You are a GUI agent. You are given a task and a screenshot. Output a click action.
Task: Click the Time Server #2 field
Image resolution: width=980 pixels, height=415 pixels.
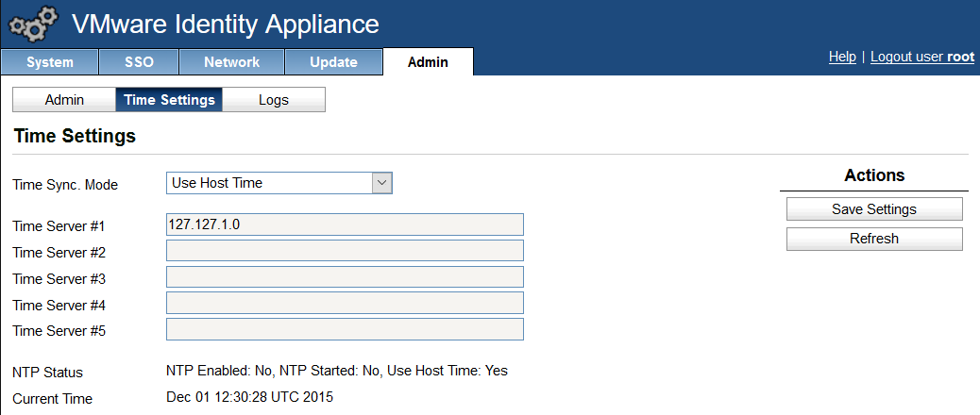coord(345,251)
